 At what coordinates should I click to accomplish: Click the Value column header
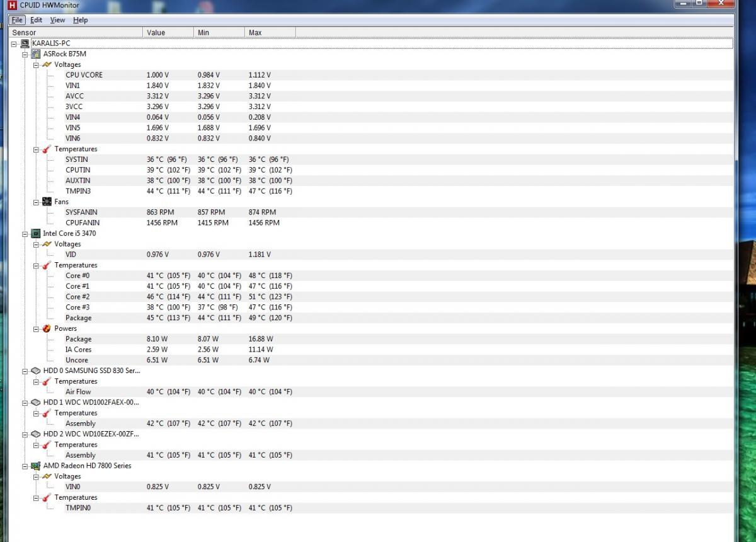[168, 32]
